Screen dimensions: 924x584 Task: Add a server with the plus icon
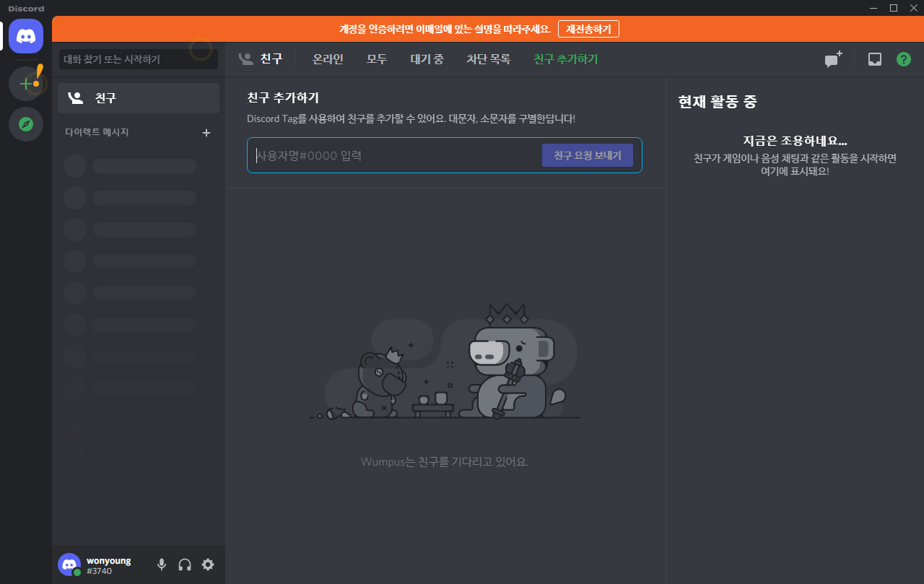click(x=26, y=84)
